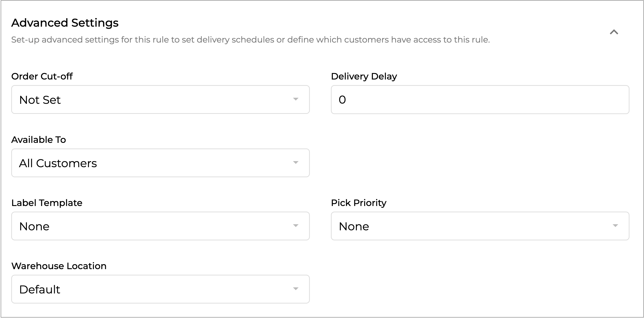
Task: Click the Order Cut-off dropdown arrow
Action: [296, 99]
